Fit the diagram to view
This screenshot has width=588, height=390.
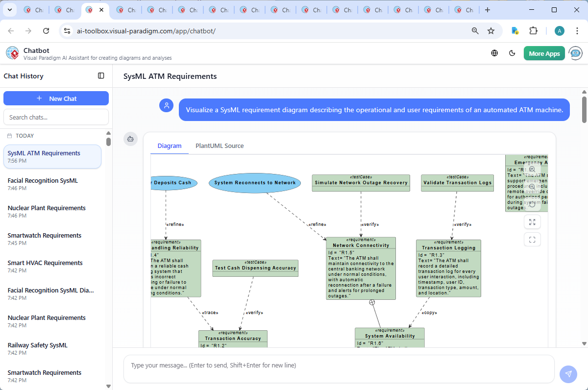click(x=532, y=222)
